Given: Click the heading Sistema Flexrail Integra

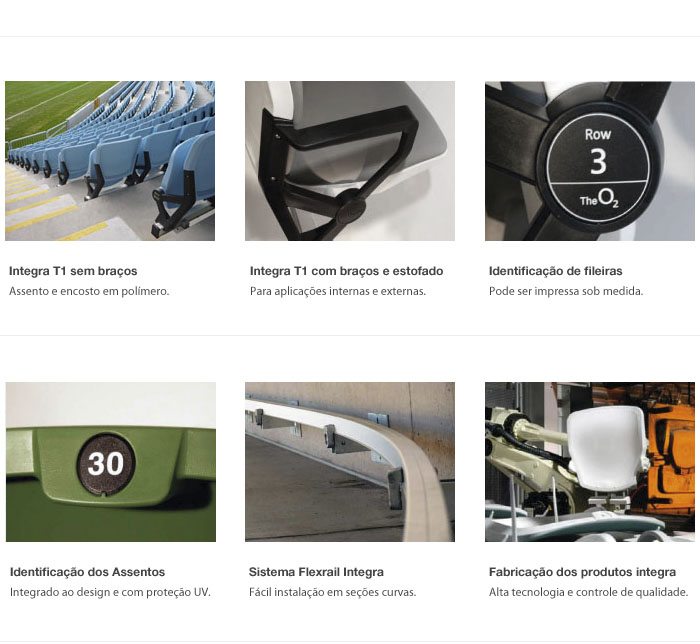Looking at the screenshot, I should (316, 572).
